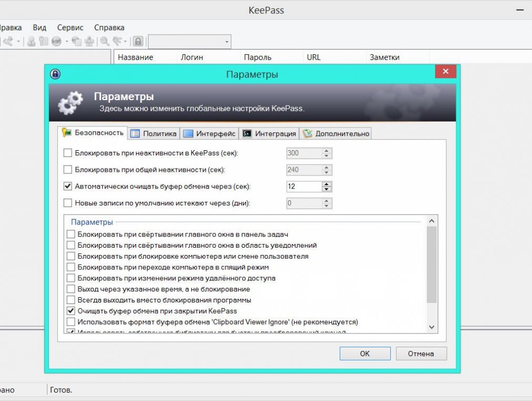This screenshot has width=532, height=401.
Task: Click the Add Entry key icon in toolbar
Action: pos(8,42)
